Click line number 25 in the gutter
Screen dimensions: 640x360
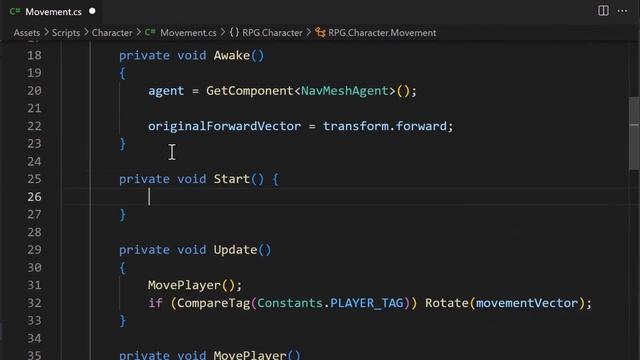[x=34, y=179]
